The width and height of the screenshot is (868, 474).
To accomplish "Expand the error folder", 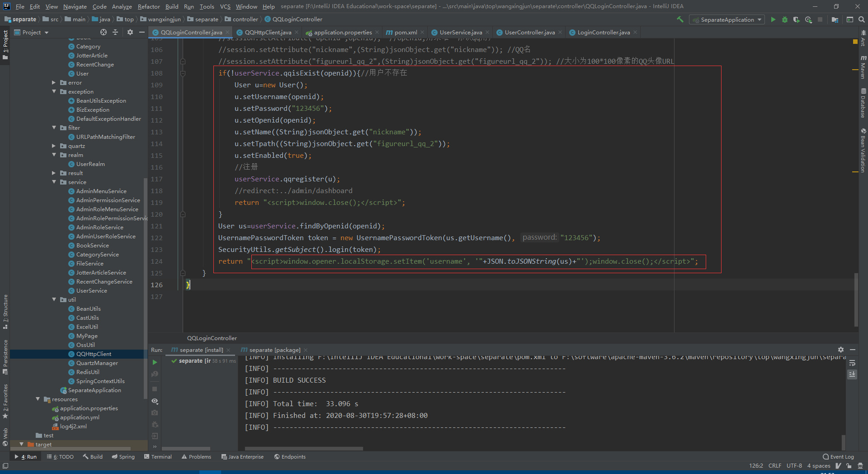I will [x=53, y=83].
